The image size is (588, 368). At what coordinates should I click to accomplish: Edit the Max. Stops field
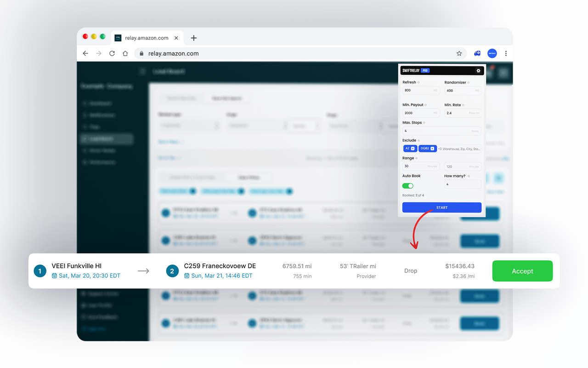pos(442,131)
